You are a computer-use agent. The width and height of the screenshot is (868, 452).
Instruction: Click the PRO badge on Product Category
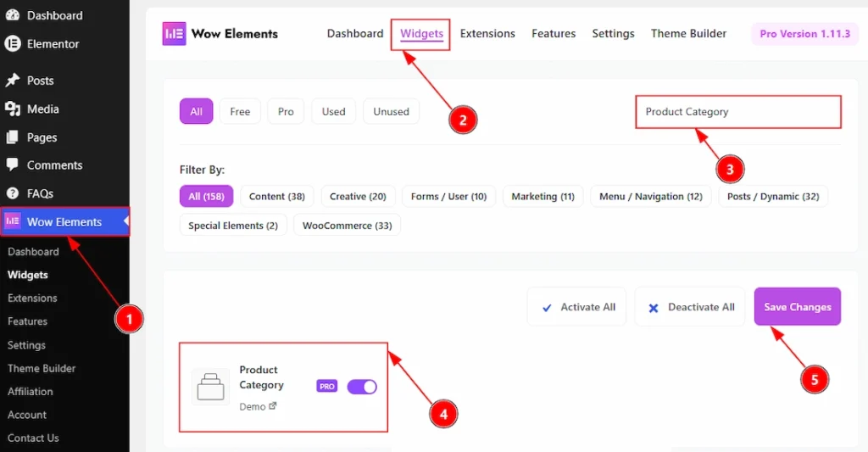pyautogui.click(x=326, y=386)
